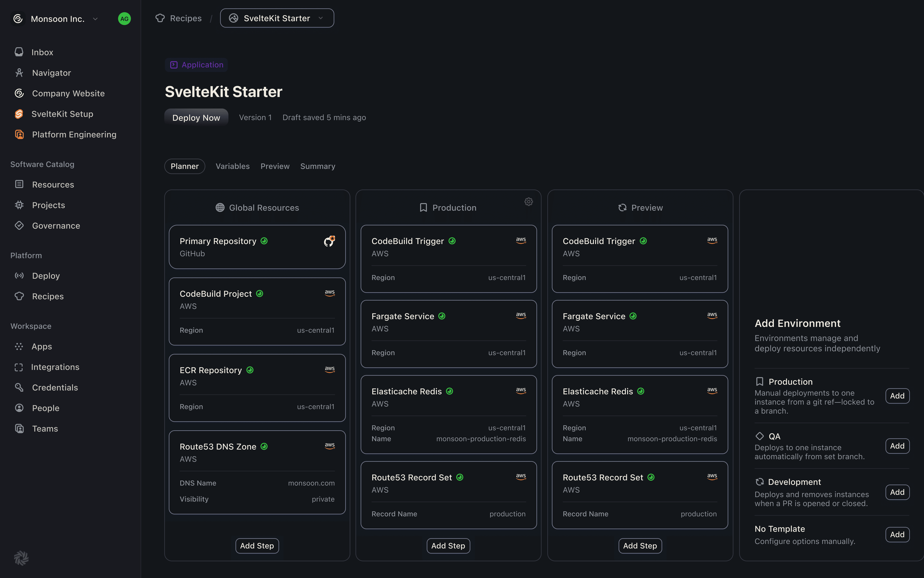Image resolution: width=924 pixels, height=578 pixels.
Task: Add a Production environment
Action: coord(897,396)
